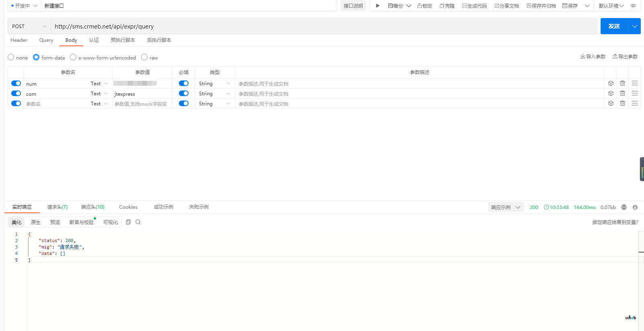644x331 pixels.
Task: Open the 失败示例 tab
Action: 199,207
